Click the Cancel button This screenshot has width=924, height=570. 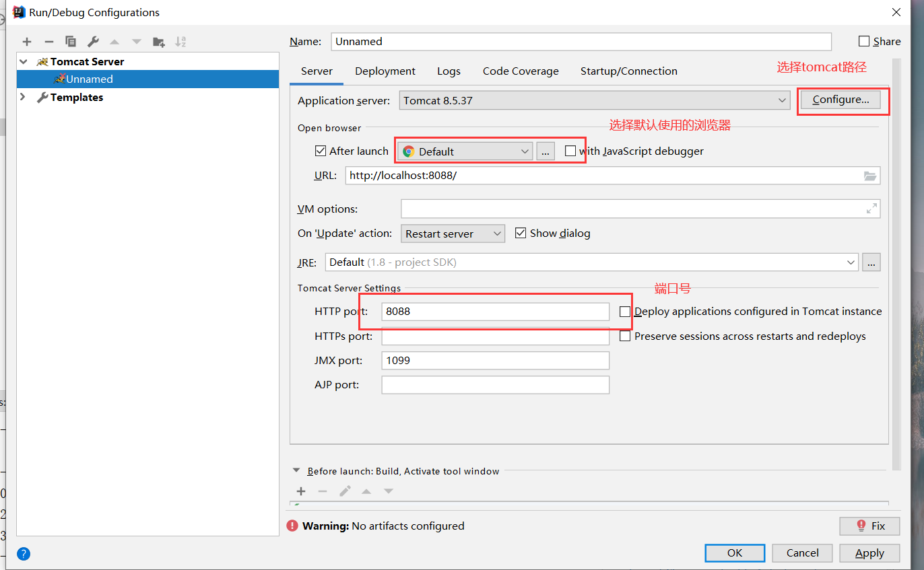coord(803,553)
